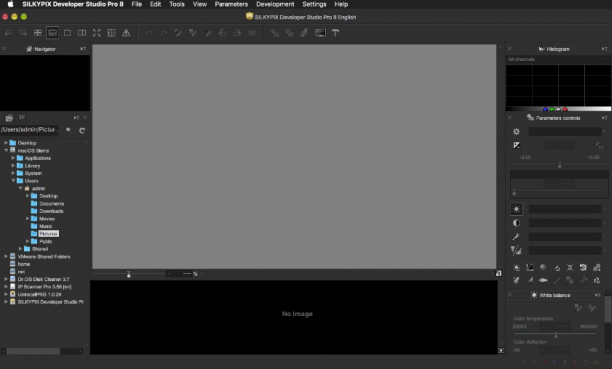
Task: Open side-by-side compare view icon
Action: click(x=82, y=33)
